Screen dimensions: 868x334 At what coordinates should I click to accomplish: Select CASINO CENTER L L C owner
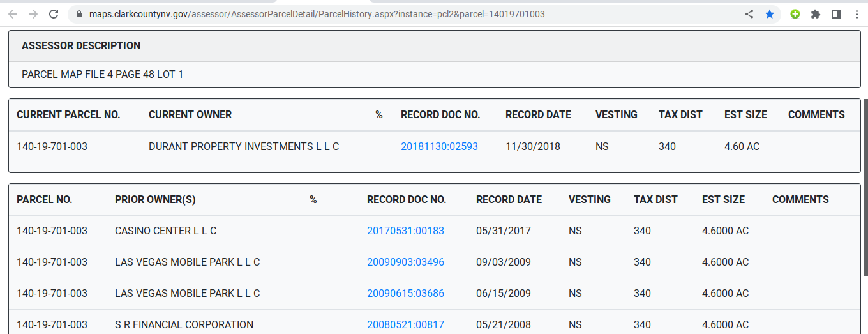click(x=165, y=231)
